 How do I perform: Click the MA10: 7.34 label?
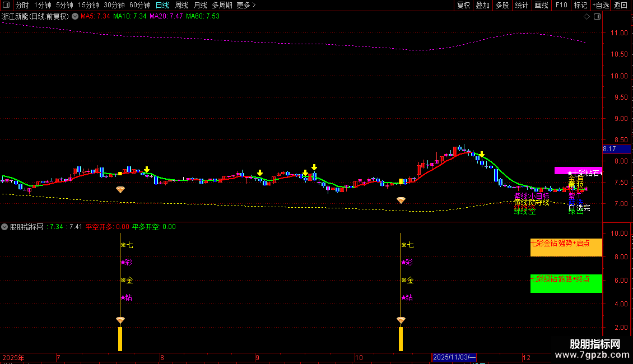coord(130,16)
